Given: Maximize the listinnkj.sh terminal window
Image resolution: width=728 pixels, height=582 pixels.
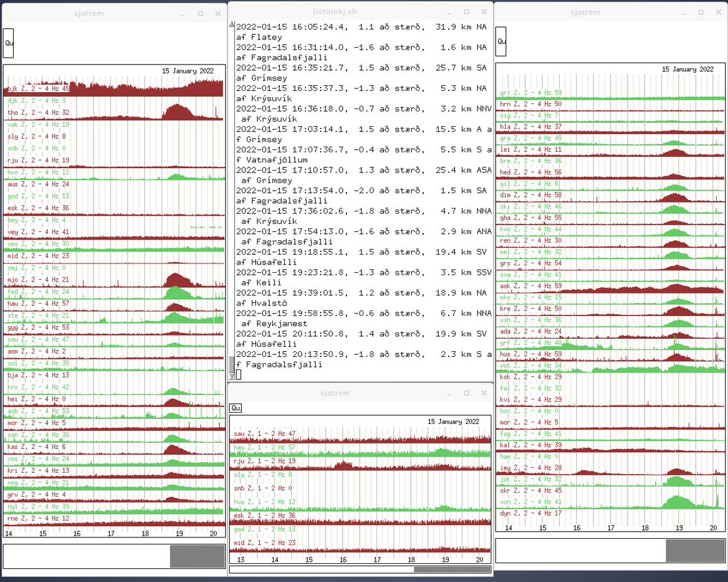Looking at the screenshot, I should coord(467,12).
